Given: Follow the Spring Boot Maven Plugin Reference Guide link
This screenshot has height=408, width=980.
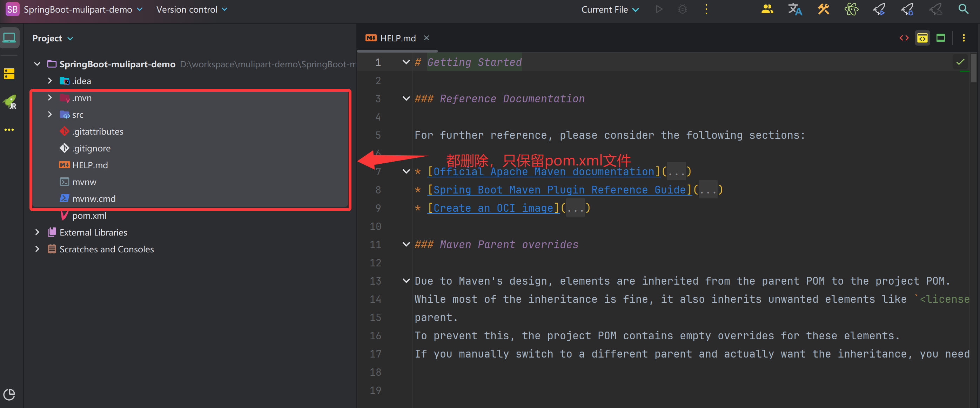Looking at the screenshot, I should point(559,189).
